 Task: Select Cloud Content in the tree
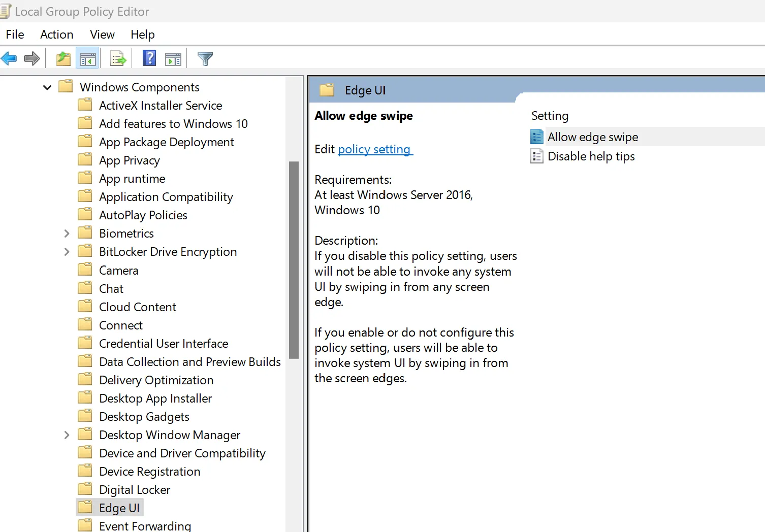pos(138,307)
